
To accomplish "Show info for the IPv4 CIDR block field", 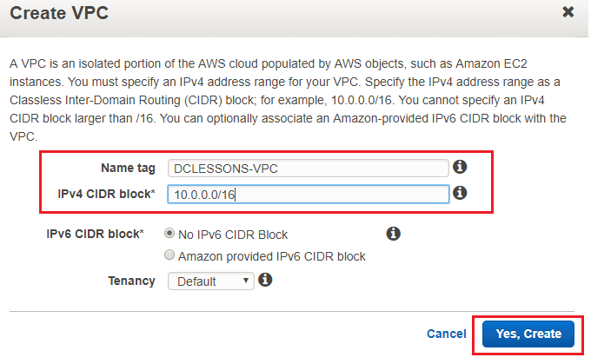I will tap(460, 193).
